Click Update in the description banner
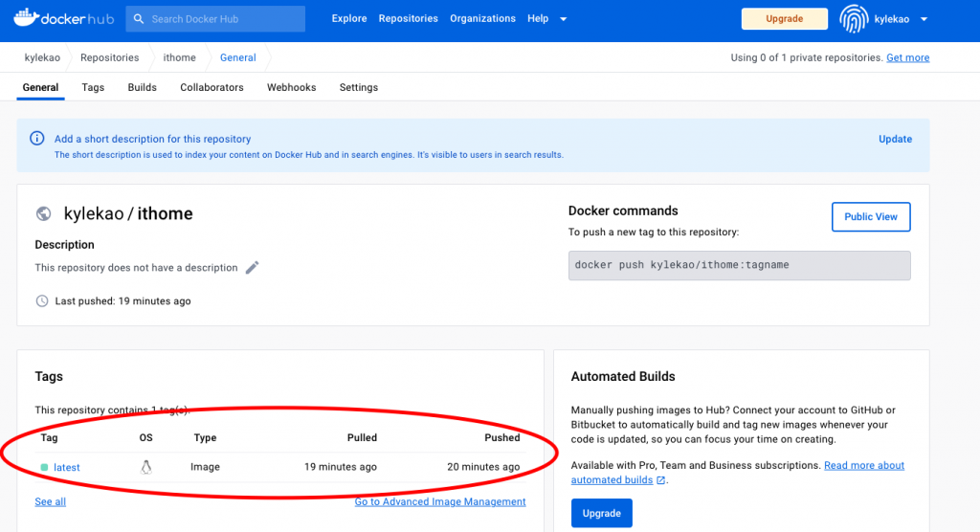The width and height of the screenshot is (980, 532). click(x=895, y=139)
